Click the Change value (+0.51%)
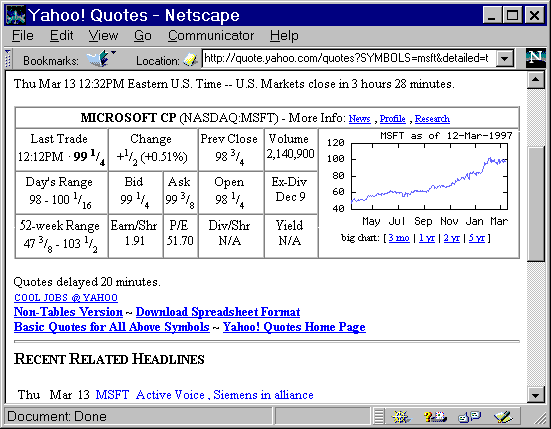Screen dimensions: 551x429 [x=164, y=156]
